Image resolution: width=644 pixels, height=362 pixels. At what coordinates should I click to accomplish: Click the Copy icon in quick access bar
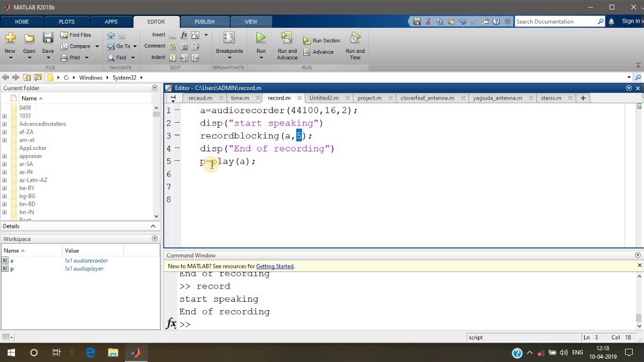click(440, 22)
